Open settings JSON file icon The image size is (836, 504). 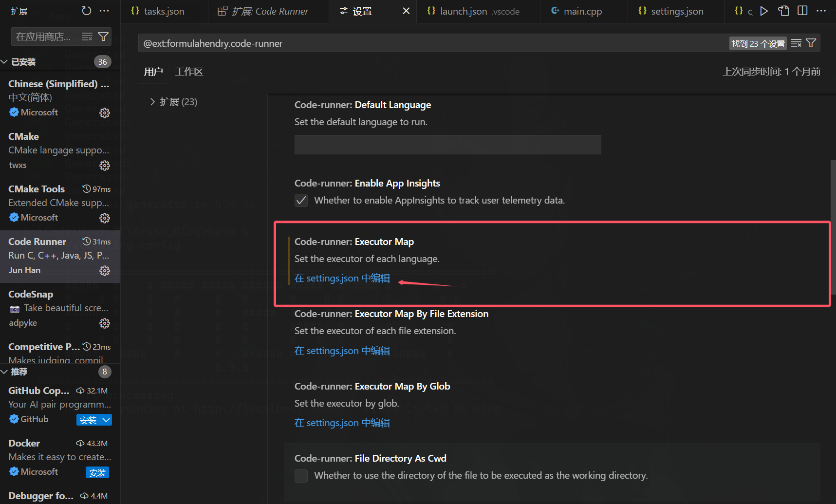[x=783, y=11]
